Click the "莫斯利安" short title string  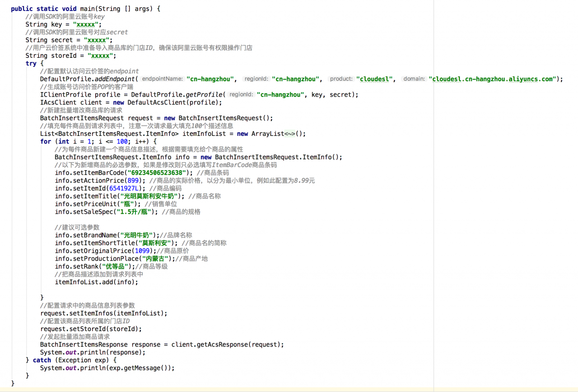(155, 243)
